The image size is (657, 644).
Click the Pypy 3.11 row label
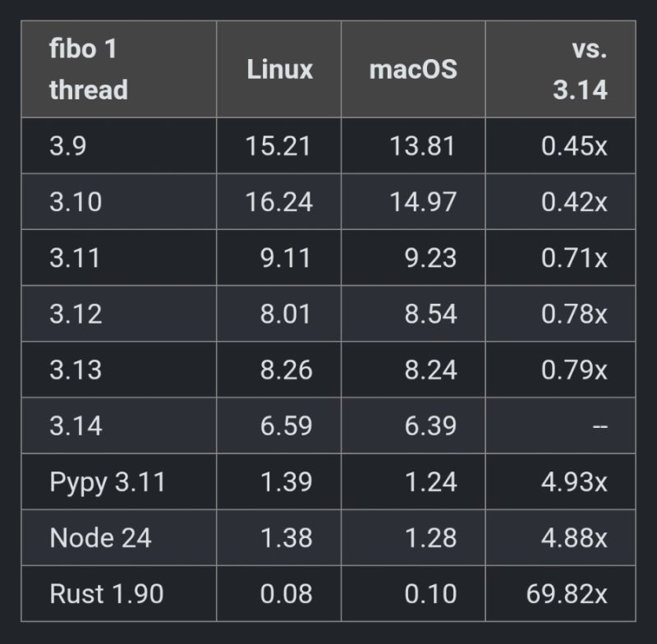(x=108, y=481)
